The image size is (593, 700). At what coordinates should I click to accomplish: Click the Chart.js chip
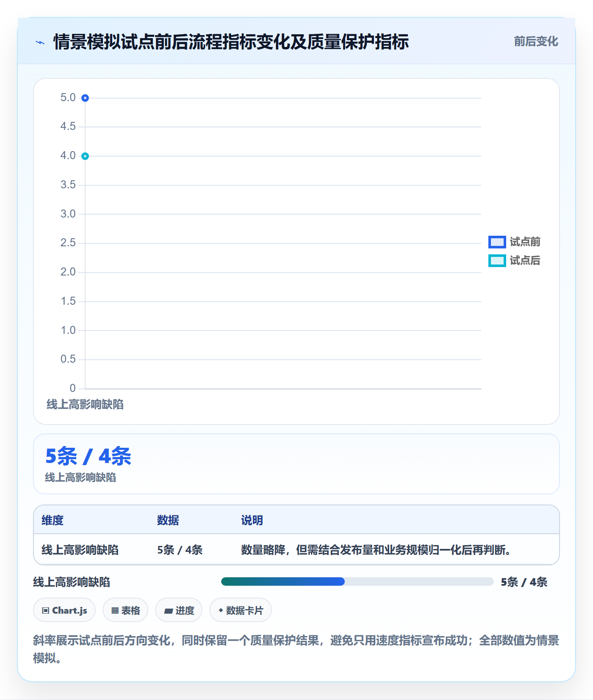click(x=64, y=610)
